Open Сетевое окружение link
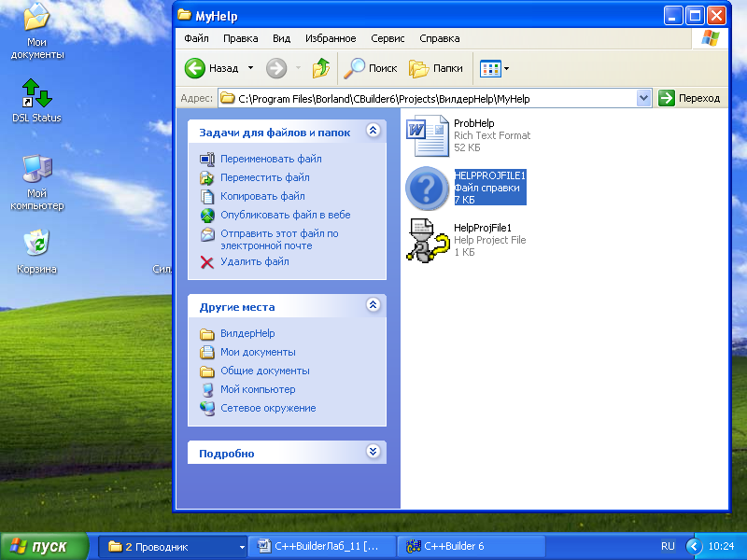The image size is (747, 560). coord(268,408)
